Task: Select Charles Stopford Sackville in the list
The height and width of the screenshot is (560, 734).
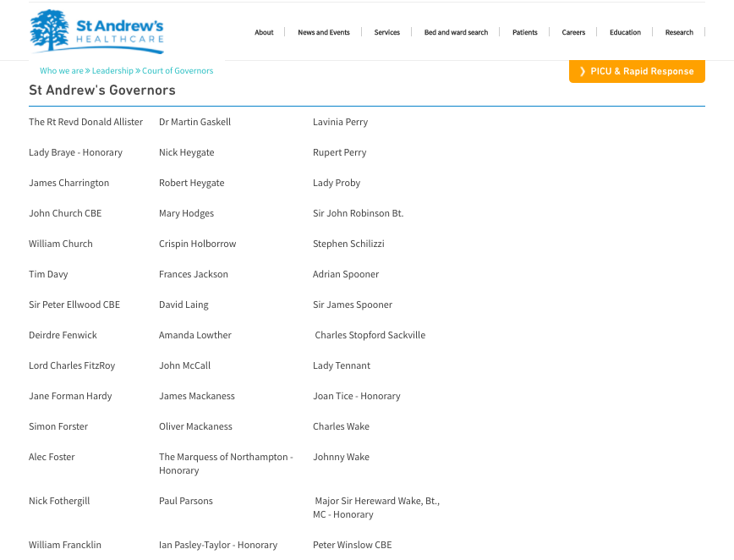Action: (370, 335)
